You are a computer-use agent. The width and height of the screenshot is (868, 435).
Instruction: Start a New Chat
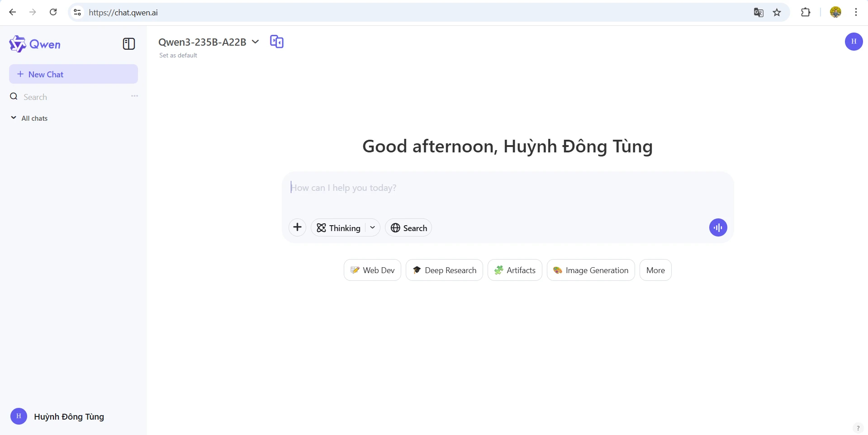point(73,74)
